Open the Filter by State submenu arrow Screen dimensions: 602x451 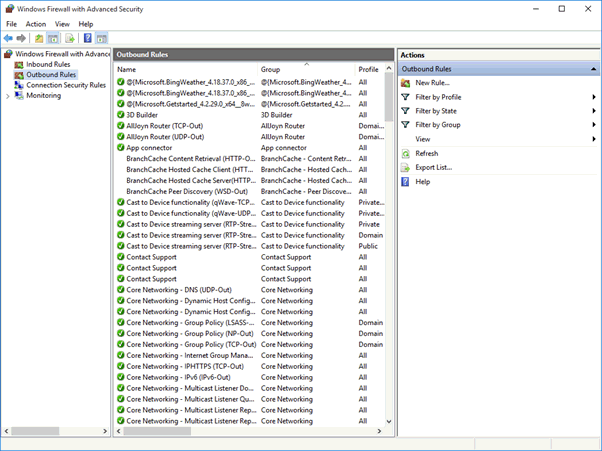coord(594,111)
